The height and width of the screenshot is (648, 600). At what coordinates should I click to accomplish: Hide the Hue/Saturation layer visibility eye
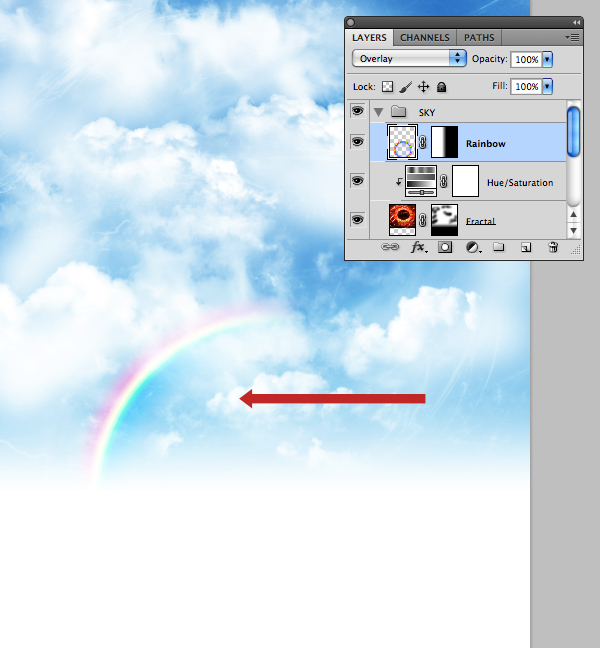[357, 181]
